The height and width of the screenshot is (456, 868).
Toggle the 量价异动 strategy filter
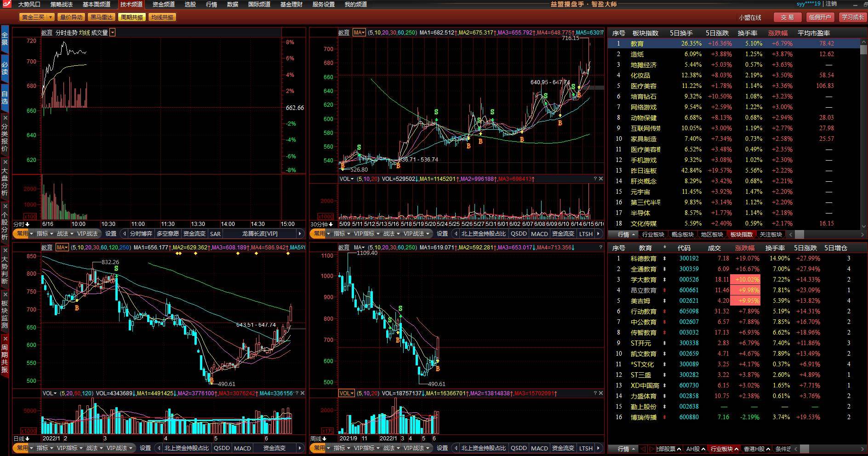coord(71,17)
